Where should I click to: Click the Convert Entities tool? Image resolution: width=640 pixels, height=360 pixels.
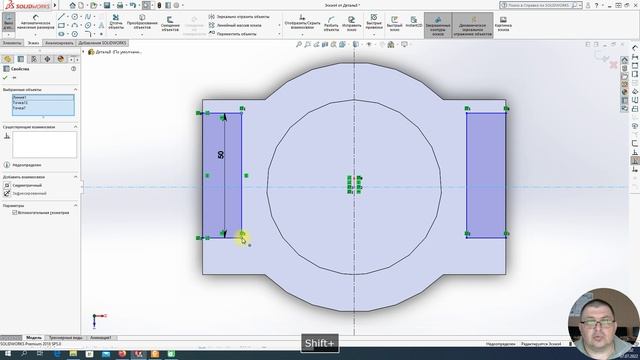pos(142,22)
